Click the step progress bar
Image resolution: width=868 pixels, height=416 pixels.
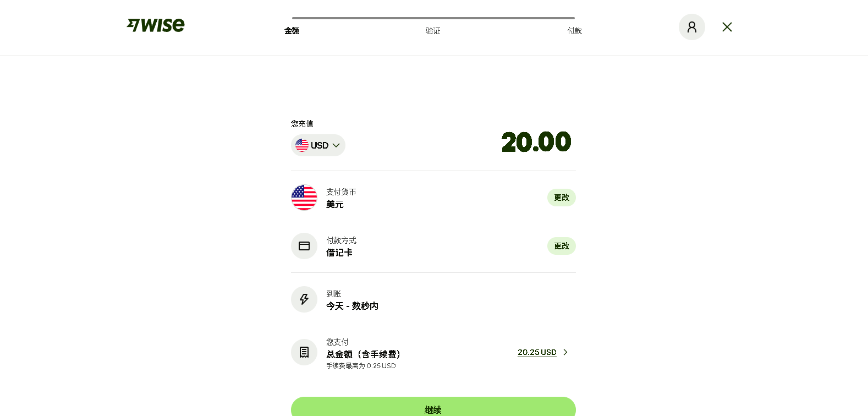coord(433,18)
